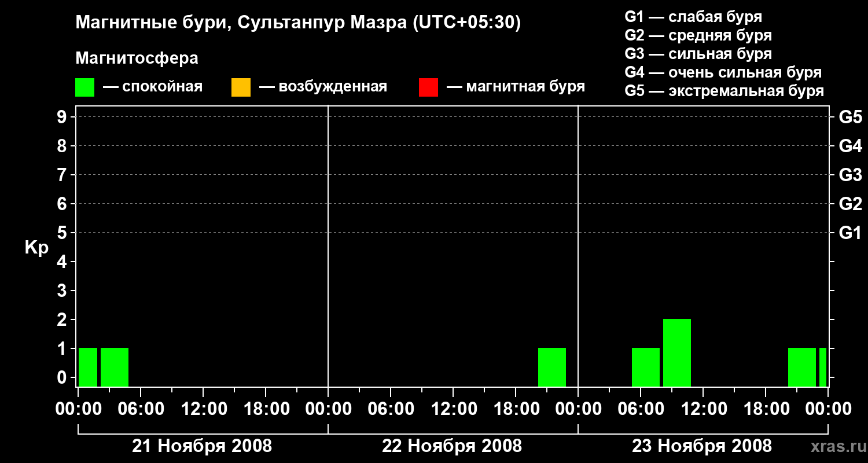Click the "Kp" axis title
This screenshot has height=463, width=868.
coord(36,248)
